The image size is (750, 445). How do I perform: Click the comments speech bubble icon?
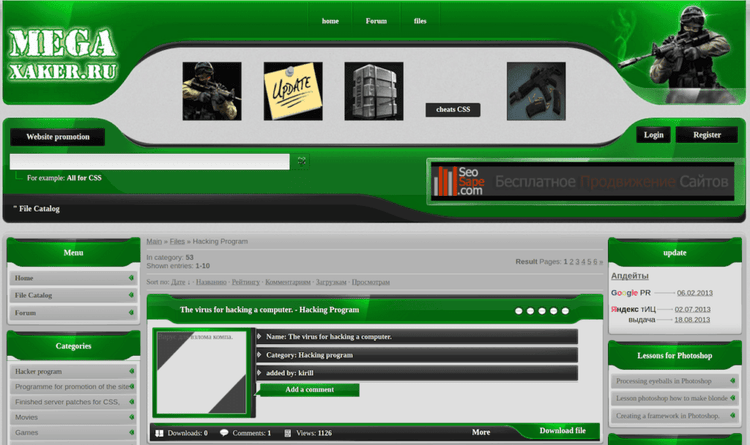coord(224,433)
